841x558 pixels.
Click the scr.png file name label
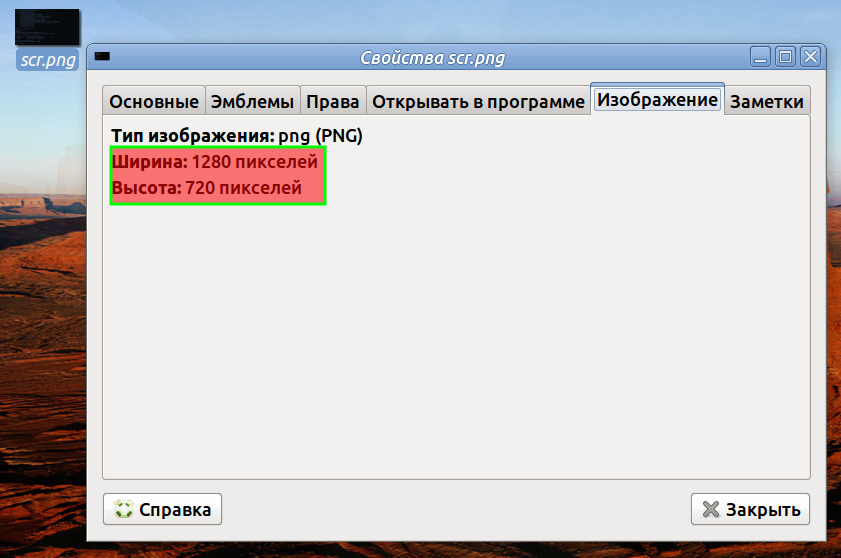pyautogui.click(x=48, y=60)
